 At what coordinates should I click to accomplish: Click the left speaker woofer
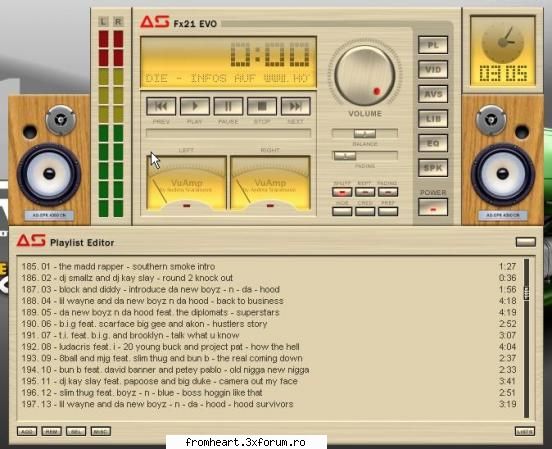point(49,174)
